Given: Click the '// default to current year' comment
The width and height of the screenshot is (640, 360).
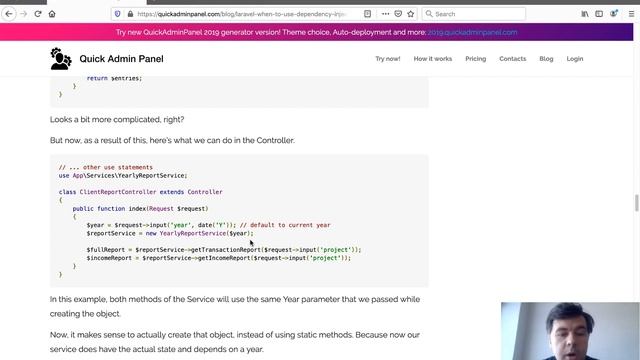Looking at the screenshot, I should tap(285, 225).
